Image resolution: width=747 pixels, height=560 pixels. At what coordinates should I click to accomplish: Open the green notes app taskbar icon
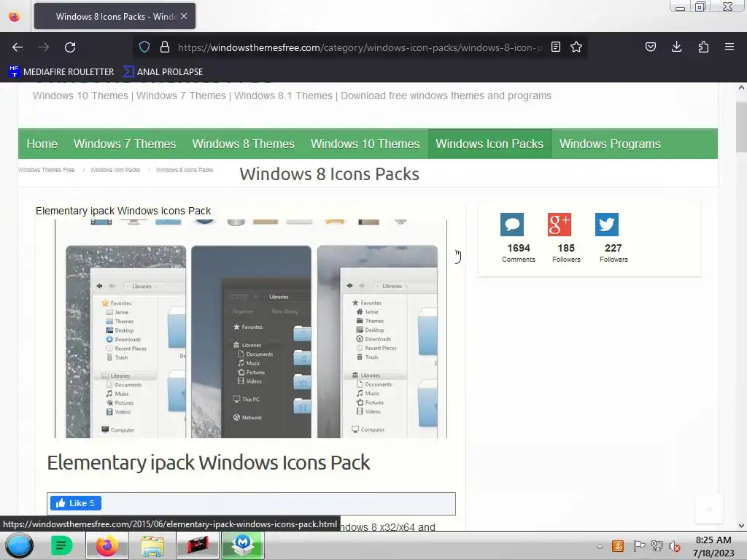click(x=62, y=545)
